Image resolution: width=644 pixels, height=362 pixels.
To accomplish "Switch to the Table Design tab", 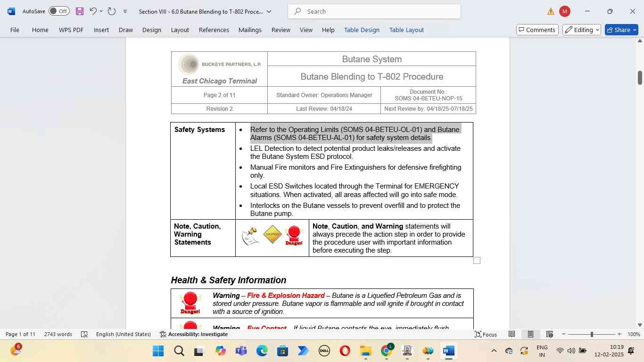I will 362,30.
